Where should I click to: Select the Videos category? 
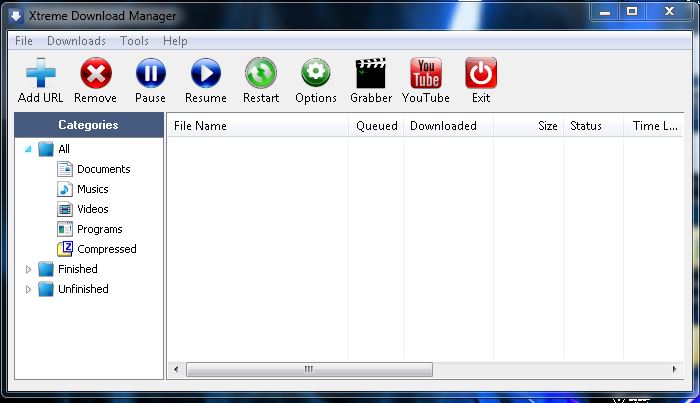click(x=92, y=209)
